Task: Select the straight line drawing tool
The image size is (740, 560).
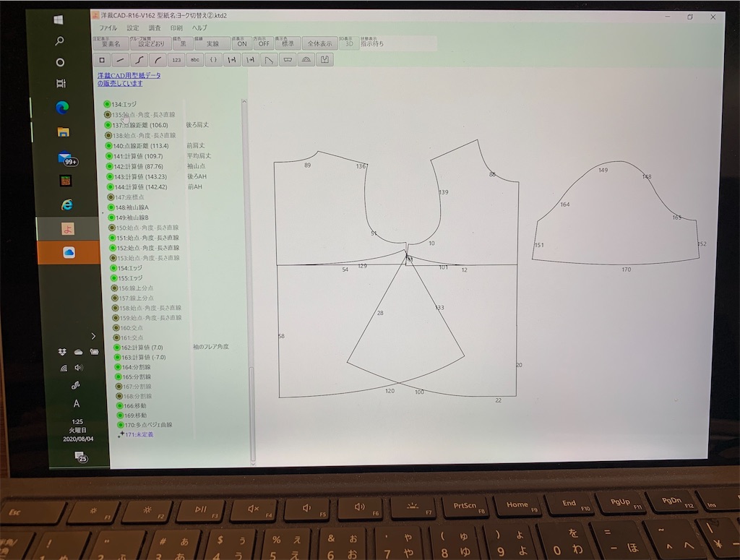Action: 121,60
